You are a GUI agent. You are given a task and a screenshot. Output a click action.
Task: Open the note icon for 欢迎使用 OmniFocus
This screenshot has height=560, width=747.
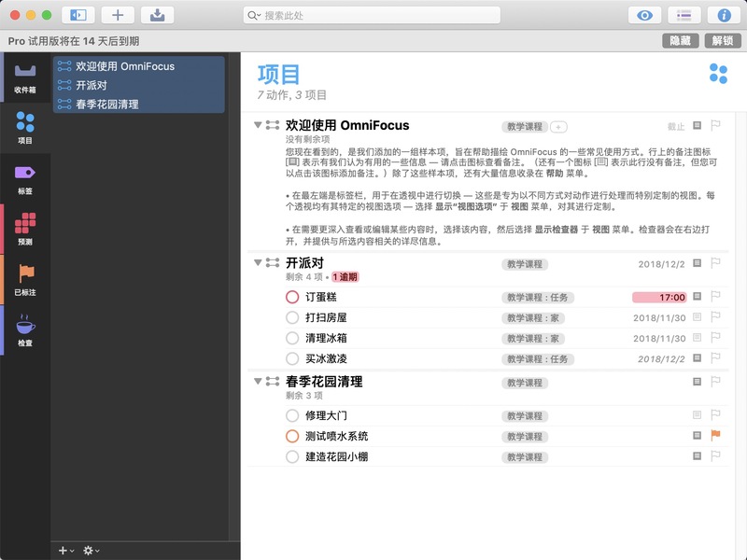697,125
